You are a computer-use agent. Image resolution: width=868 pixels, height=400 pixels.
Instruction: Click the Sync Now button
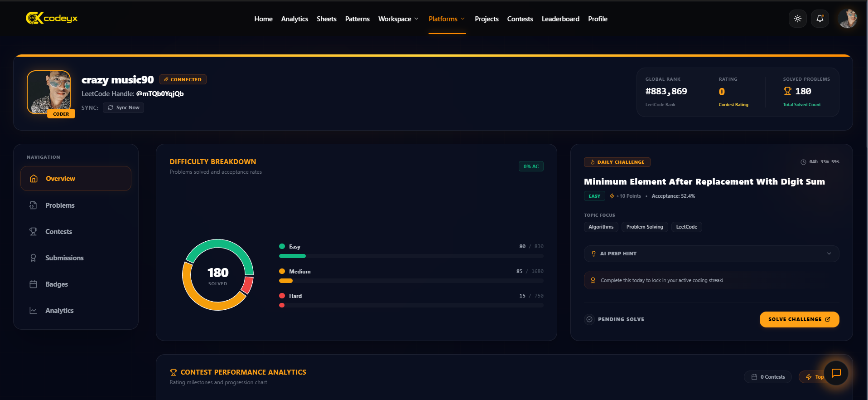(x=123, y=107)
